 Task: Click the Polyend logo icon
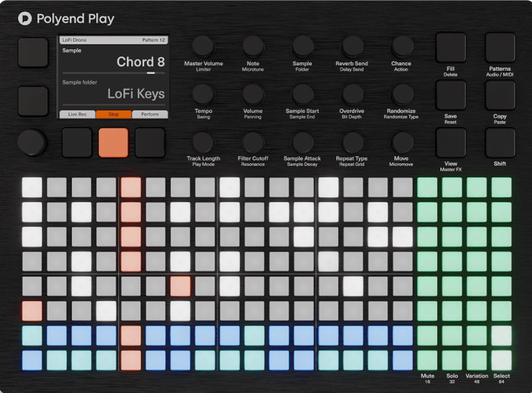click(x=24, y=19)
